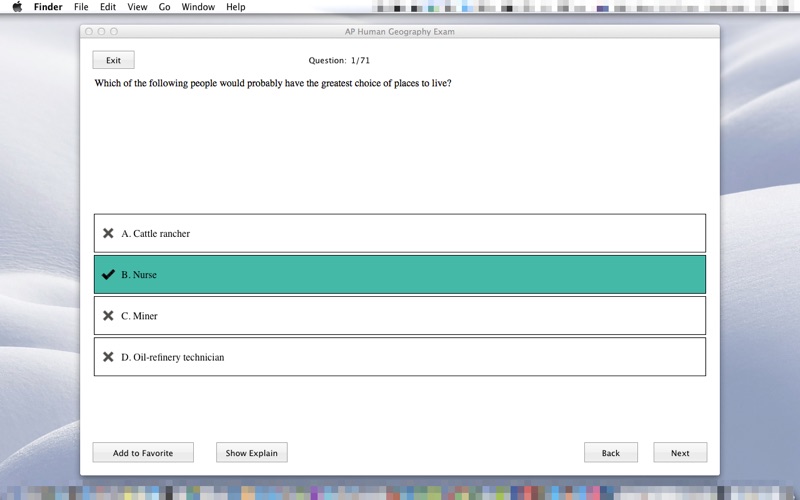Open the Window menu
Screen dimensions: 800x500
click(198, 7)
